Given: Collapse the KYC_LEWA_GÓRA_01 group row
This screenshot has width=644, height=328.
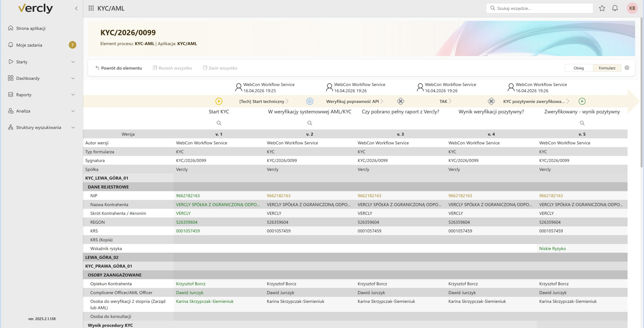Looking at the screenshot, I should [355, 178].
